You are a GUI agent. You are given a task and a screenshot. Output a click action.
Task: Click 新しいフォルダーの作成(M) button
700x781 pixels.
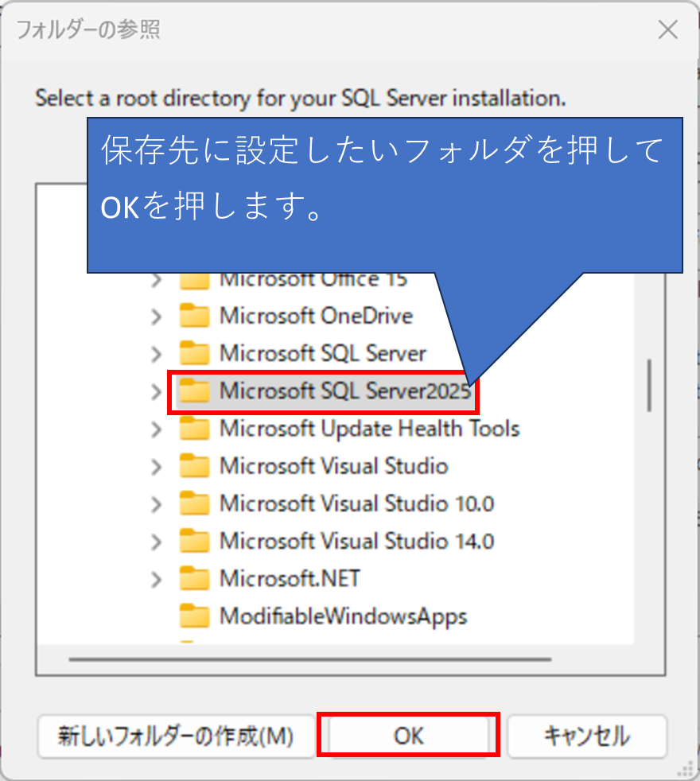coord(176,736)
